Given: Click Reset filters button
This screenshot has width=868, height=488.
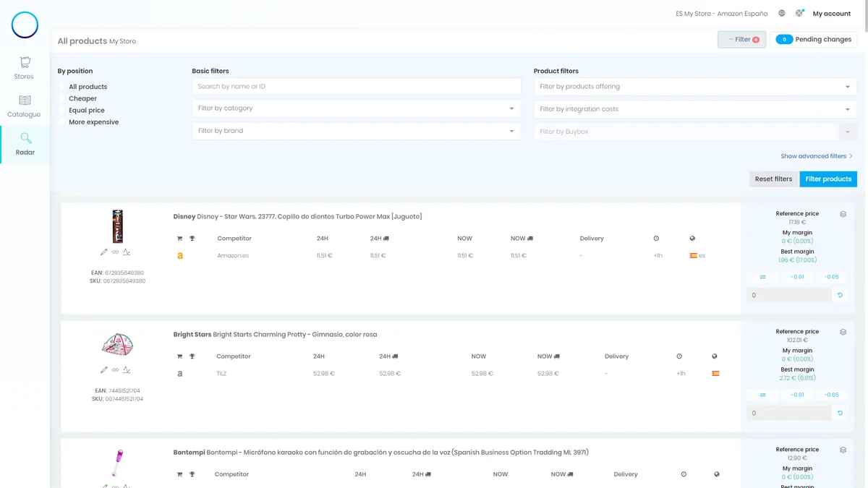Looking at the screenshot, I should [773, 179].
